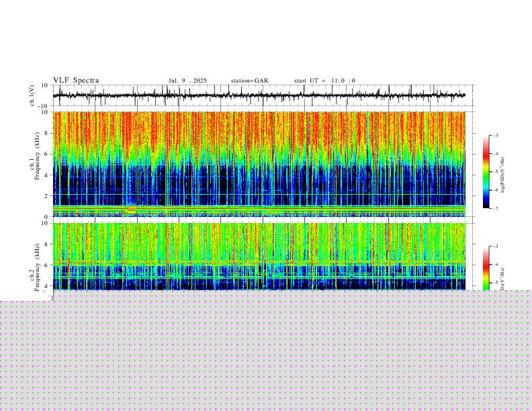Screen dimensions: 532x411
Task: Click the ch.2 "Frequency (kHz)" axis label
Action: point(37,267)
